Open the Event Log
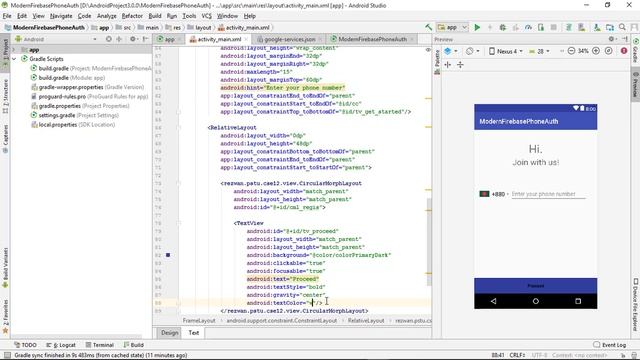This screenshot has height=360, width=640. (x=610, y=345)
